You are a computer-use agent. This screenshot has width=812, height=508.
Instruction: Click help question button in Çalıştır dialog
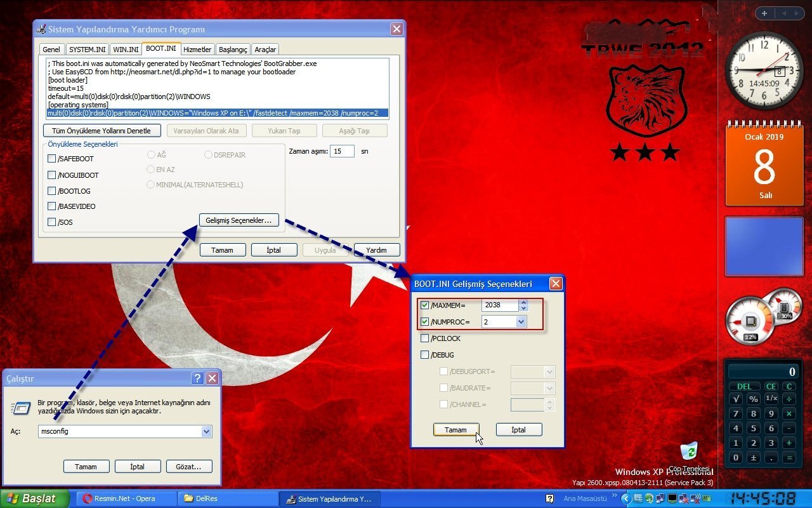click(197, 378)
